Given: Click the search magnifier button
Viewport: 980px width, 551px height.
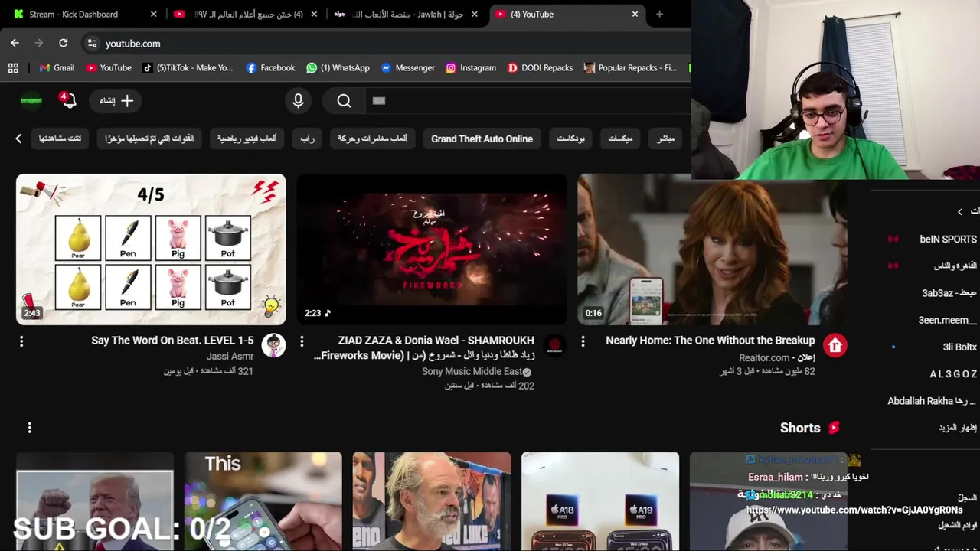Looking at the screenshot, I should pos(344,100).
